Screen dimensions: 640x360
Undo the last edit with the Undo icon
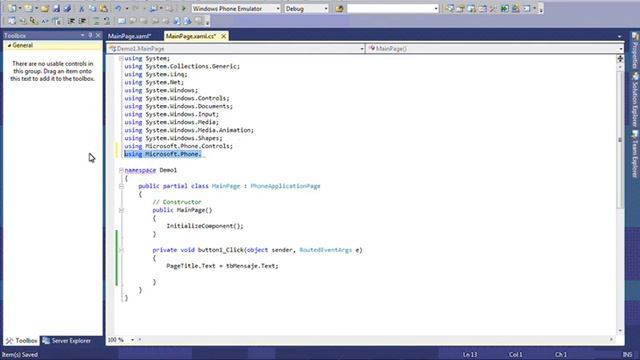[118, 8]
